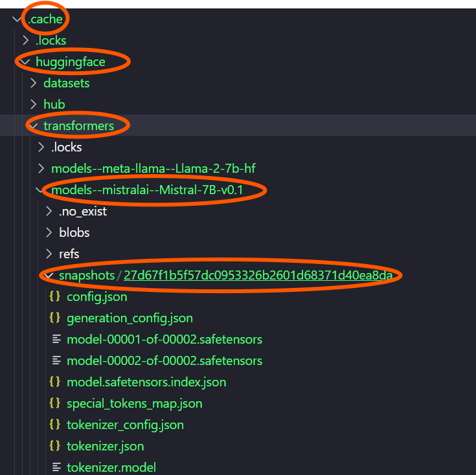Open the snapshot hash folder 27d67f1b5f57...
Screen dimensions: 476x475
[x=258, y=276]
